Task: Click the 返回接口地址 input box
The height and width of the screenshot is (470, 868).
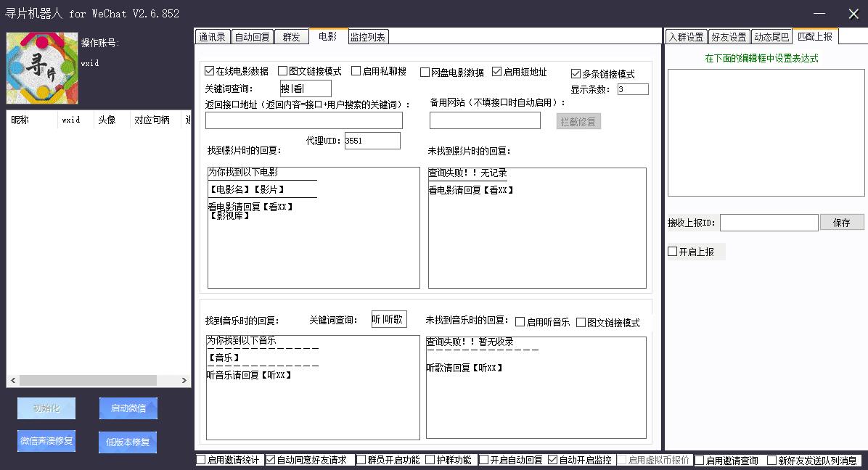Action: (304, 120)
